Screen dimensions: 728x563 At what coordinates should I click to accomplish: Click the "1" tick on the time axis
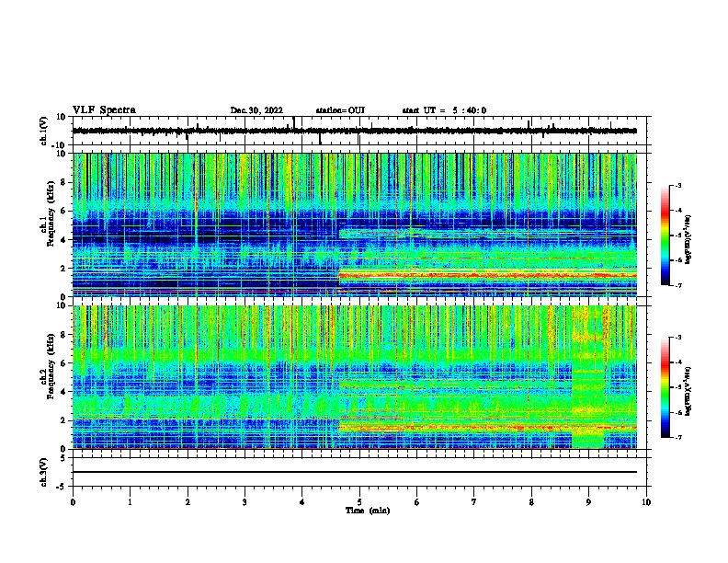130,502
